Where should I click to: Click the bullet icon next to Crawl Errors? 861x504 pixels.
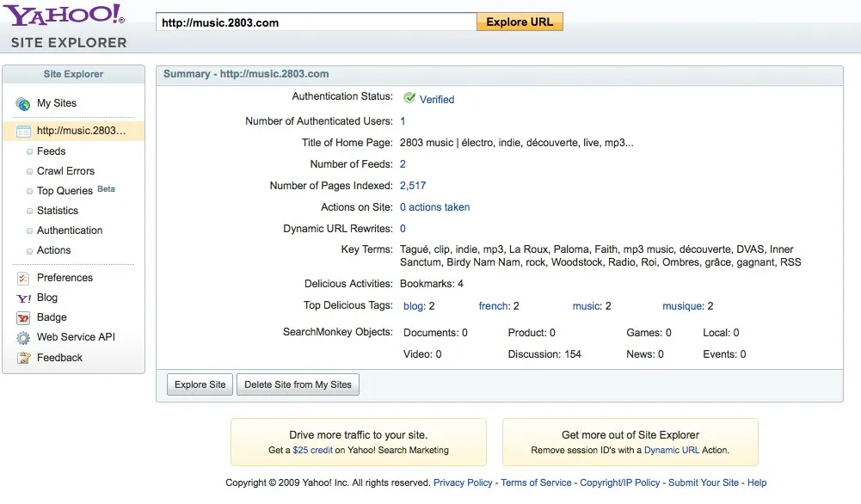(29, 171)
